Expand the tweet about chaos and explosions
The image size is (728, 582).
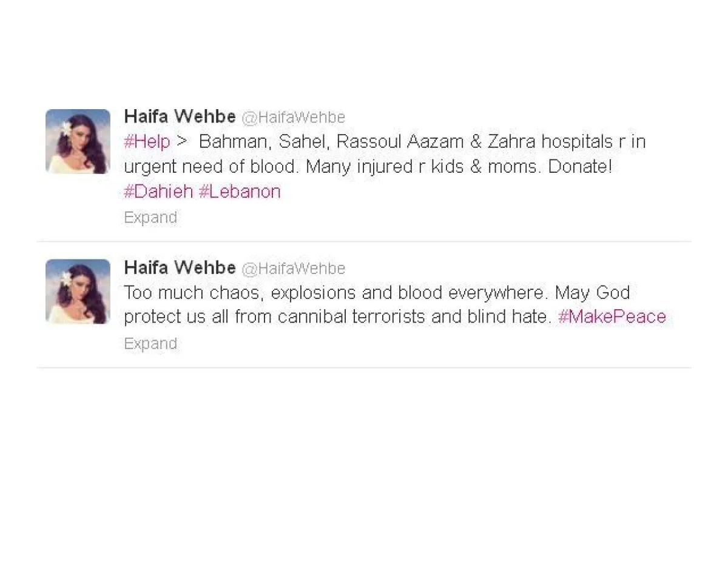[x=150, y=344]
